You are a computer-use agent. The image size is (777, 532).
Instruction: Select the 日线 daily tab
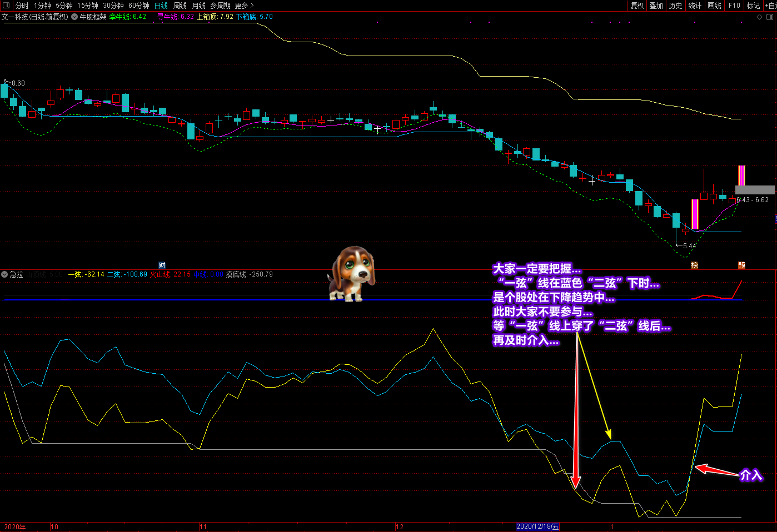[x=161, y=6]
